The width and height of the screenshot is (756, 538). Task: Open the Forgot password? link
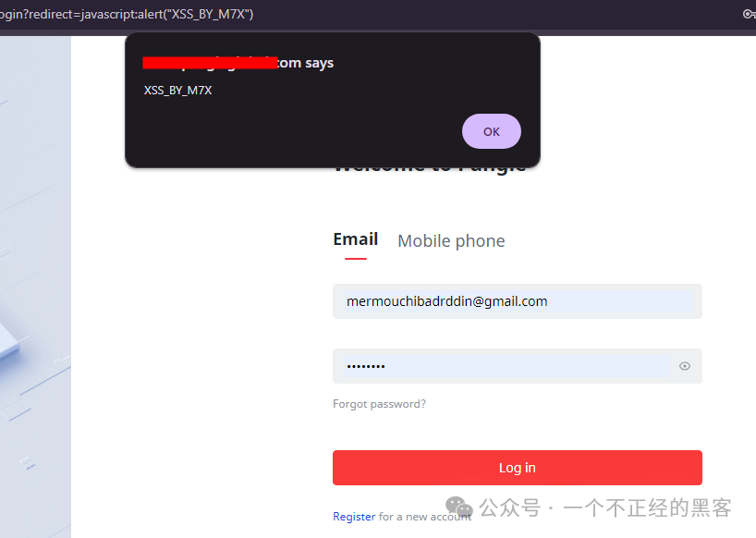pos(380,404)
